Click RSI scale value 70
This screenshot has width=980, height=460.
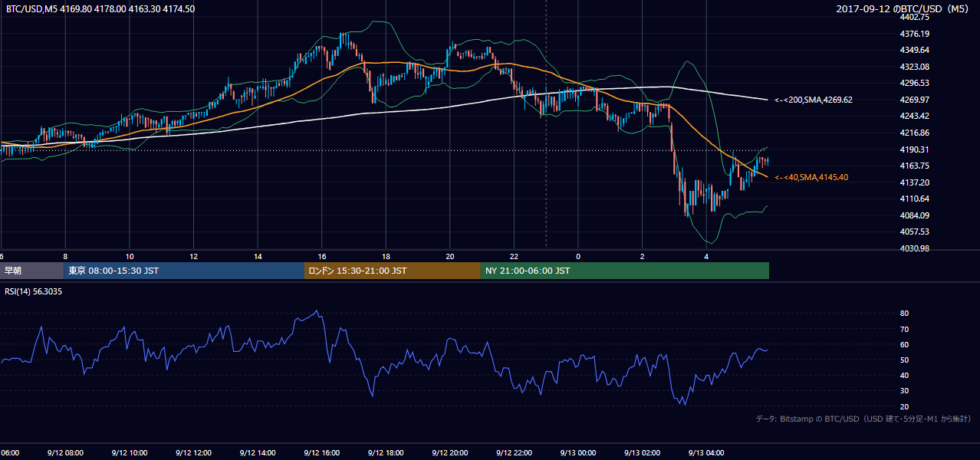coord(904,329)
